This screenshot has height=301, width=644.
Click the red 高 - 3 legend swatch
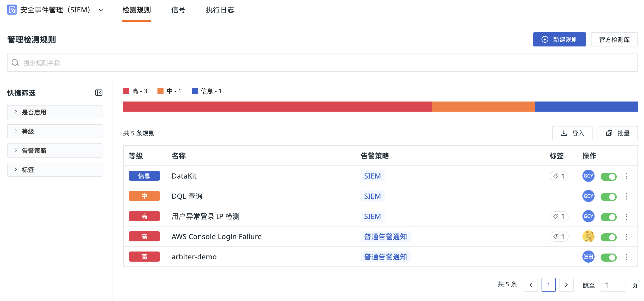126,91
